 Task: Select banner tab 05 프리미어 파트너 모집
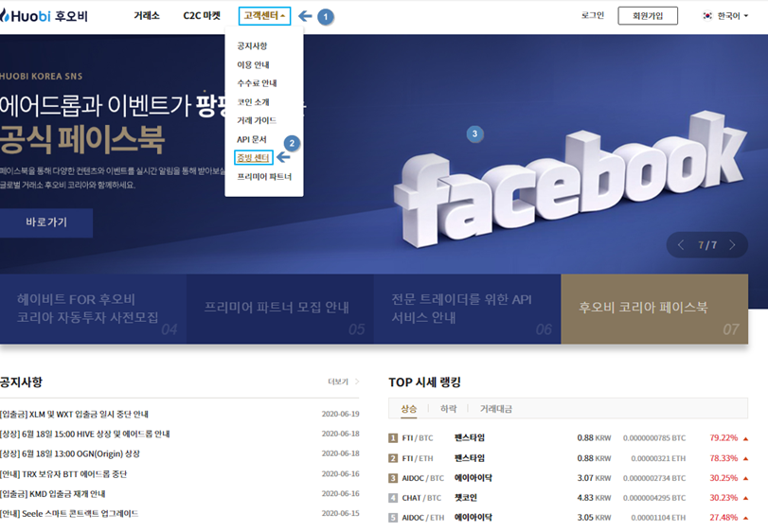click(280, 309)
